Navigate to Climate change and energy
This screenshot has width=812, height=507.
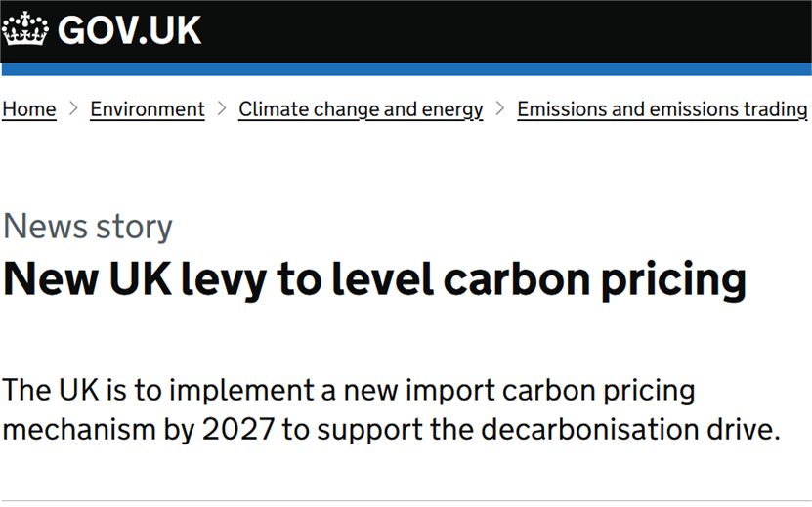coord(361,109)
